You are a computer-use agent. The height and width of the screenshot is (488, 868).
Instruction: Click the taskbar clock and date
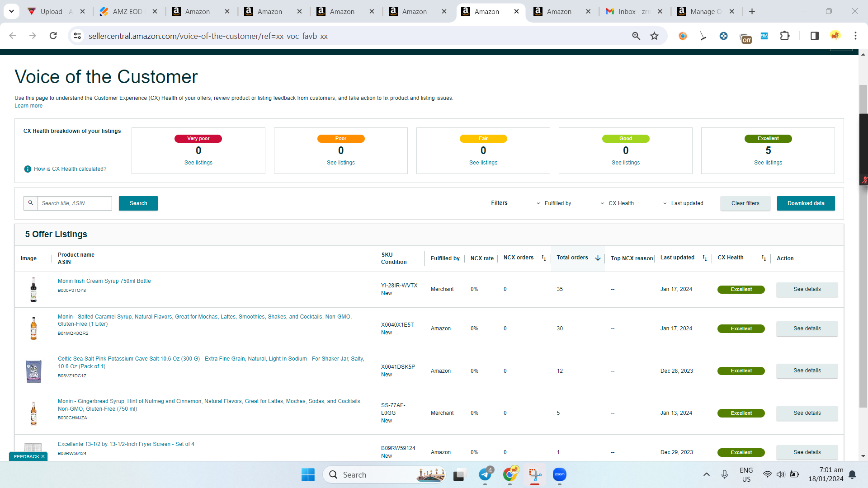(x=826, y=474)
